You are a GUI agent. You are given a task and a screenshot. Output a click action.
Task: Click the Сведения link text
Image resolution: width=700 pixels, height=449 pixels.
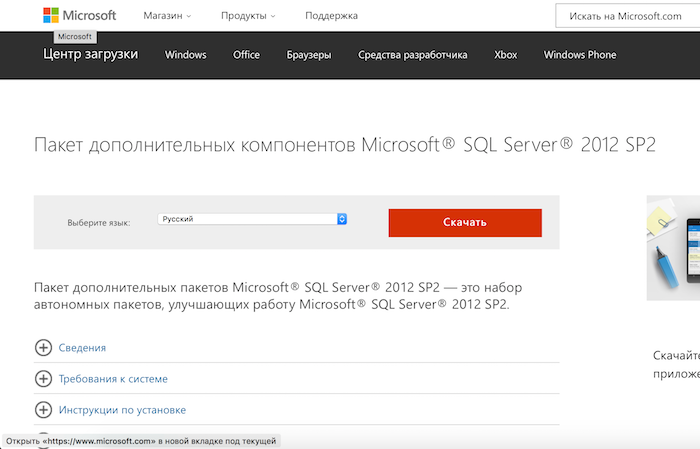coord(83,348)
